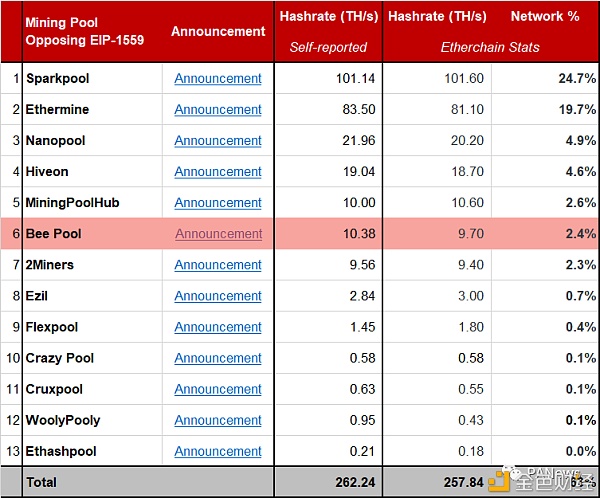Image resolution: width=600 pixels, height=498 pixels.
Task: Open the Flexpool Announcement link
Action: click(x=218, y=327)
